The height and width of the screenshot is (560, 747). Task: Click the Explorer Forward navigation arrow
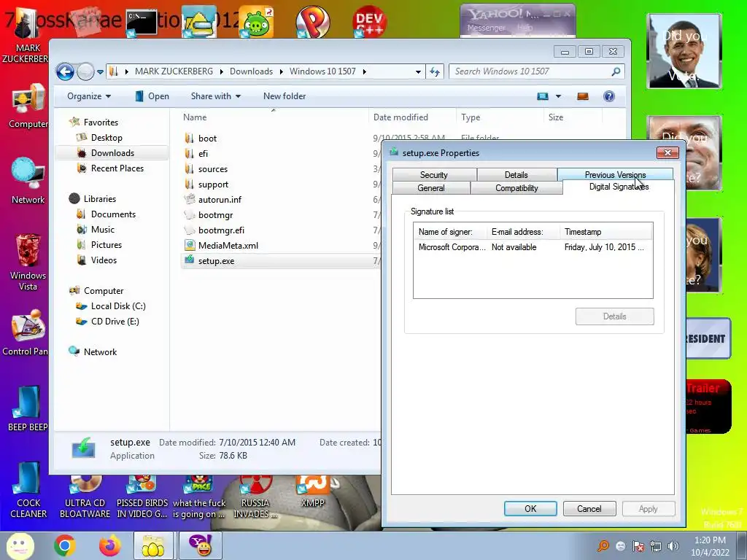[85, 72]
